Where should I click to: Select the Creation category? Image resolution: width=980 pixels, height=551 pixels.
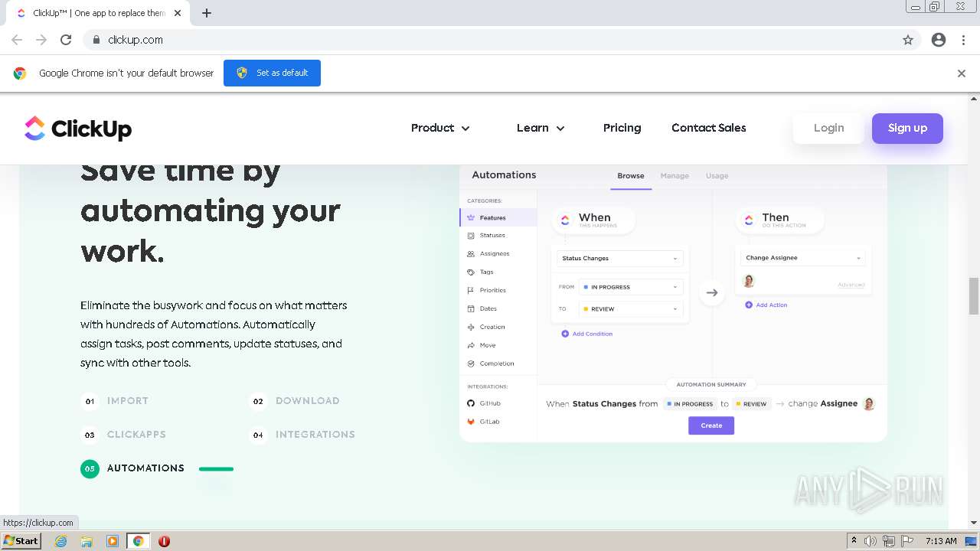[486, 328]
